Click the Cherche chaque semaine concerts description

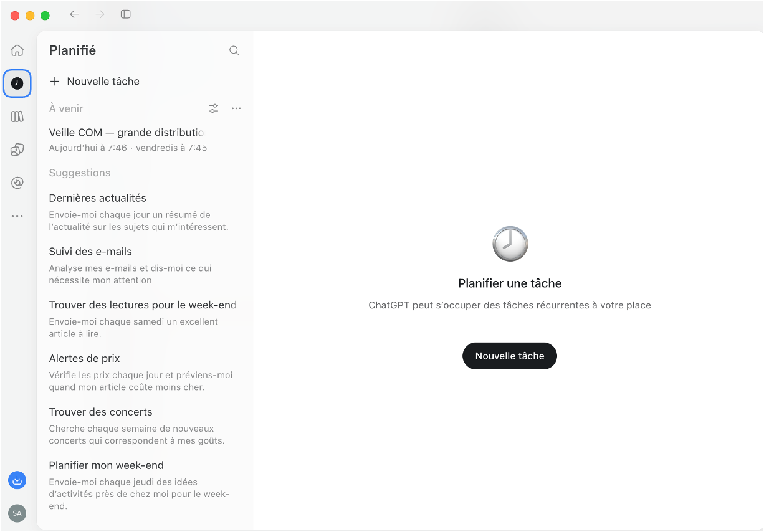(137, 435)
